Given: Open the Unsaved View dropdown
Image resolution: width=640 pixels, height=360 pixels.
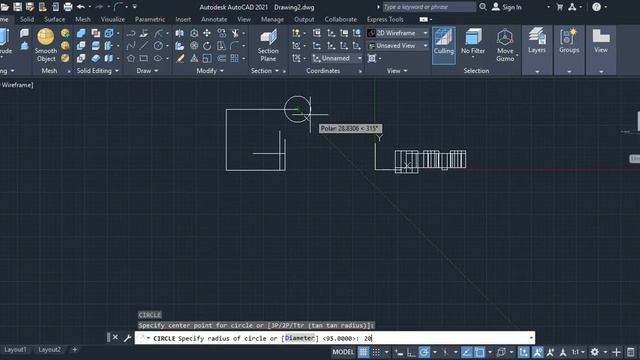Looking at the screenshot, I should pos(398,46).
